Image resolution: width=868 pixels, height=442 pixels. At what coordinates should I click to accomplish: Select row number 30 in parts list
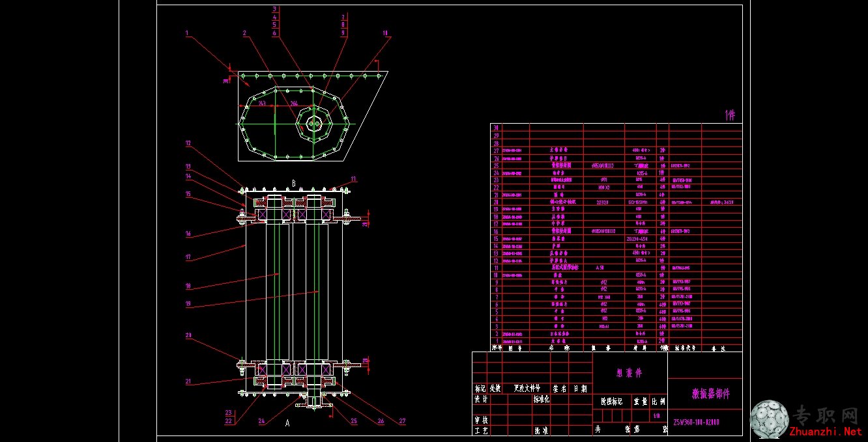pos(496,128)
